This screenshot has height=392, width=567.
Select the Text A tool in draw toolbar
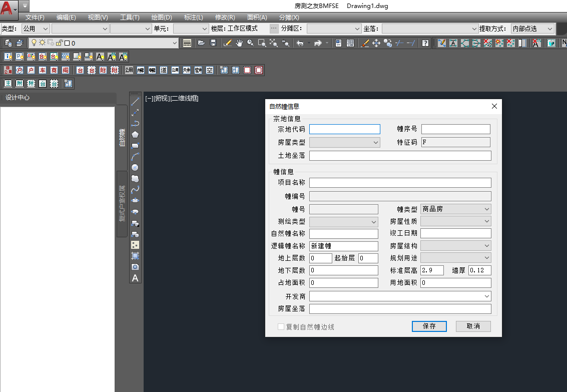coord(135,278)
